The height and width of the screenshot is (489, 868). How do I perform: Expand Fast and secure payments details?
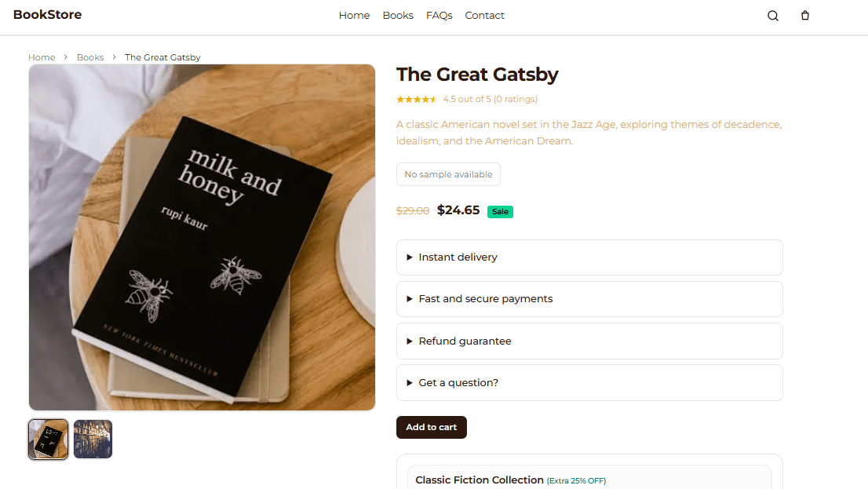[589, 299]
